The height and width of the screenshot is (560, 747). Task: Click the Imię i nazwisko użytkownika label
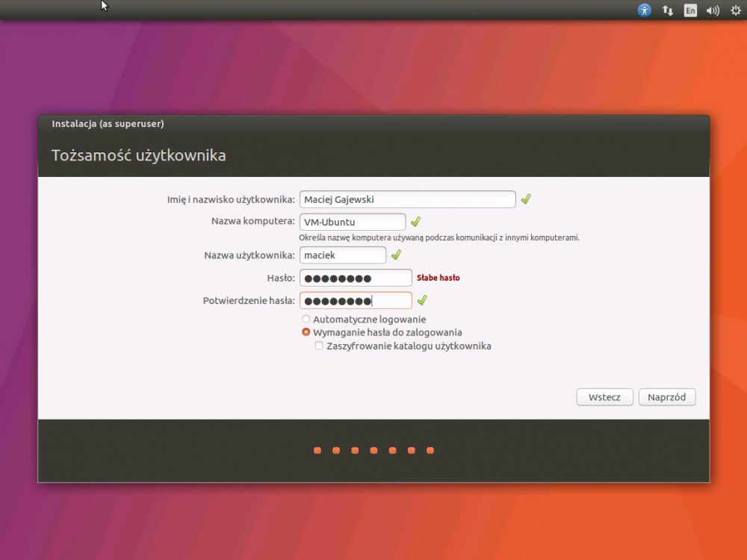[231, 199]
